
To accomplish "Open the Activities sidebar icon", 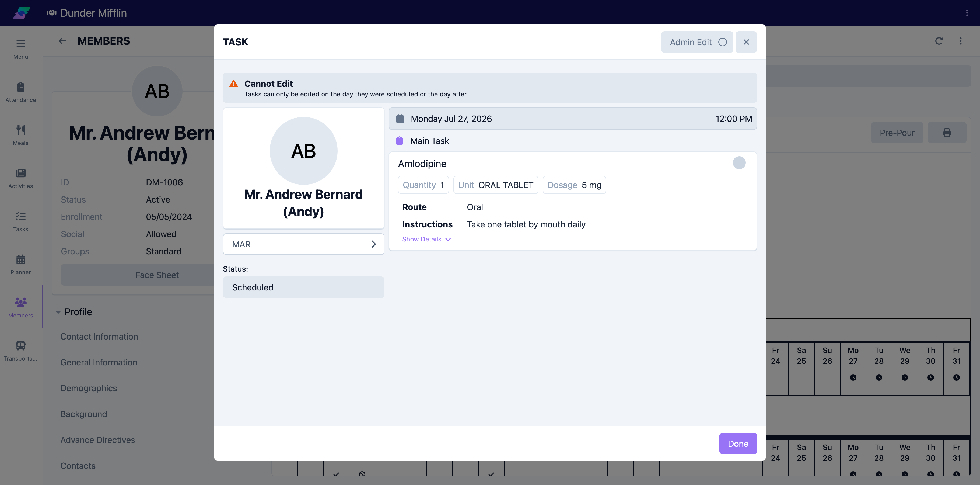I will [20, 173].
